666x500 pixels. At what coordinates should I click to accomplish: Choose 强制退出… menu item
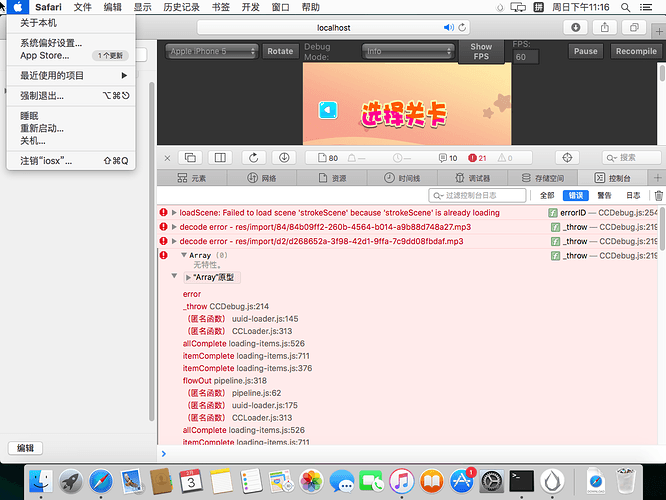(71, 96)
